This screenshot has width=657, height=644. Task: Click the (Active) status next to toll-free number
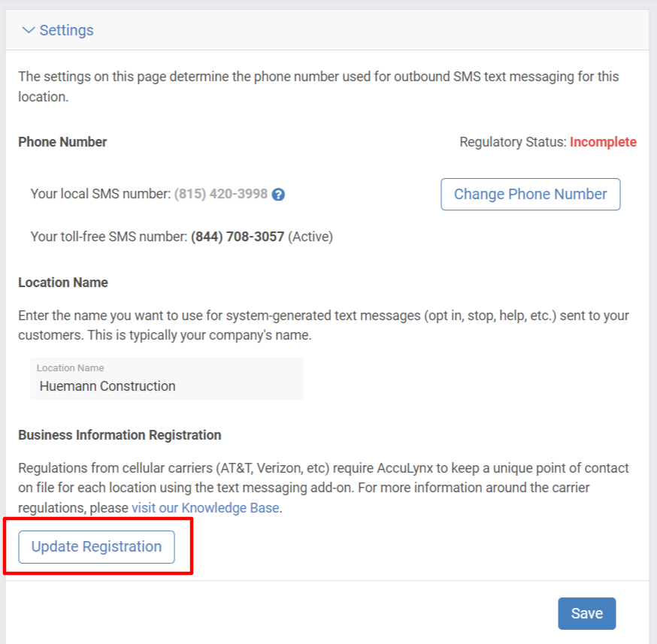pyautogui.click(x=310, y=237)
